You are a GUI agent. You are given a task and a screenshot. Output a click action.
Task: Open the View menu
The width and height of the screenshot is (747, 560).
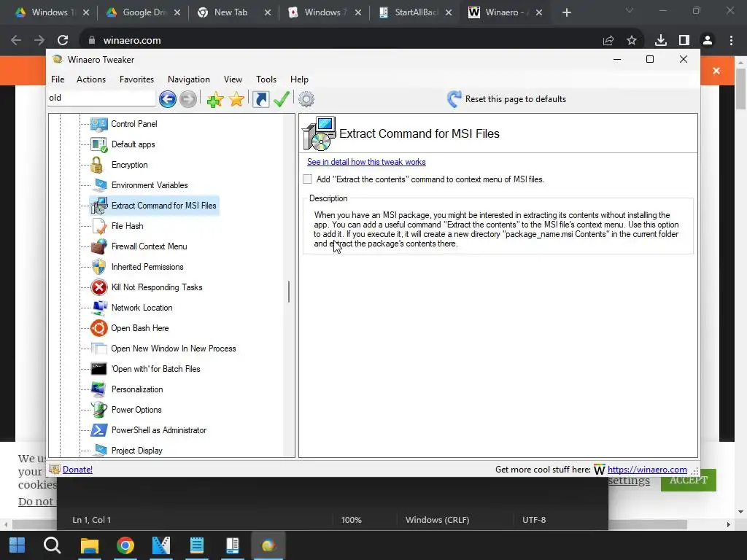(x=233, y=79)
